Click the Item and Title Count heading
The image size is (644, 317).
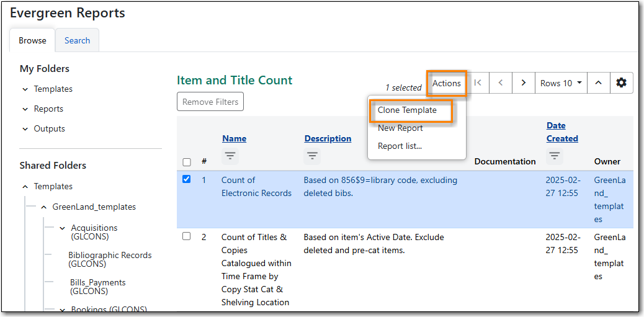tap(235, 80)
